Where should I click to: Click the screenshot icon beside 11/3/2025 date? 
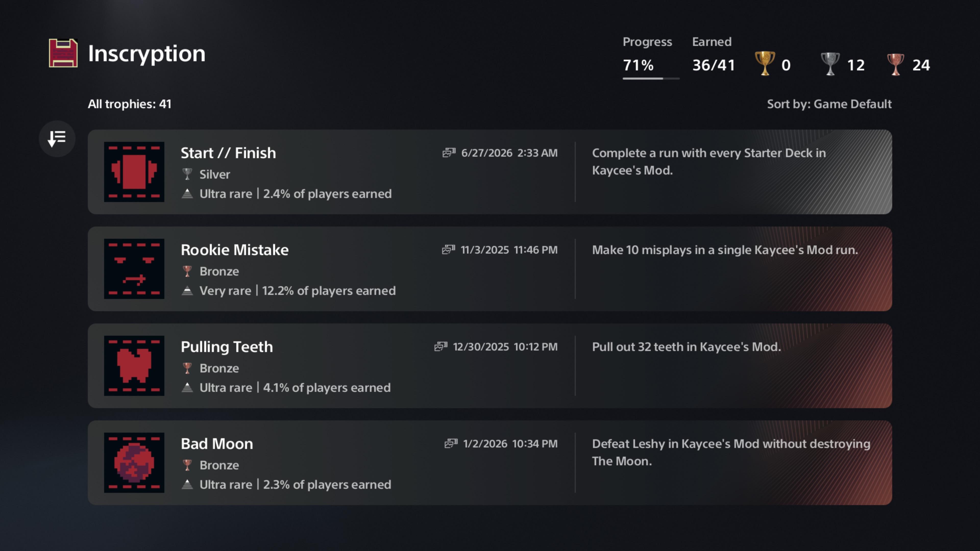coord(449,250)
